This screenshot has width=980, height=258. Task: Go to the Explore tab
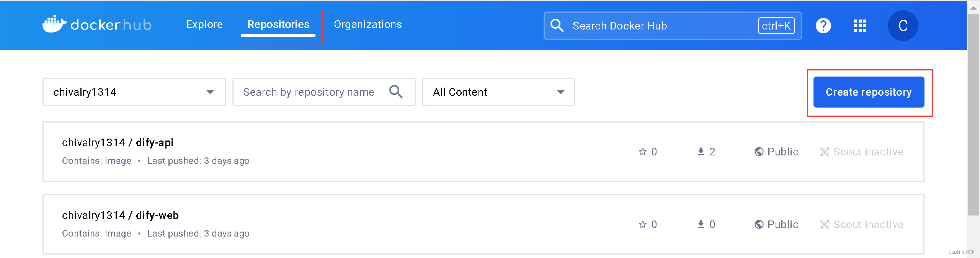click(204, 24)
